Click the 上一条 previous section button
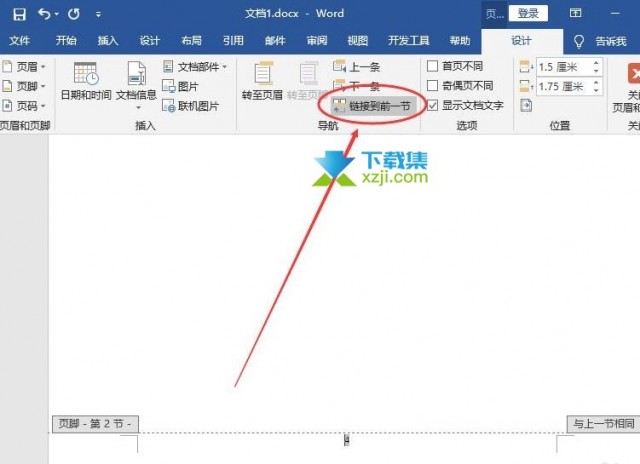The height and width of the screenshot is (464, 640). click(x=356, y=67)
